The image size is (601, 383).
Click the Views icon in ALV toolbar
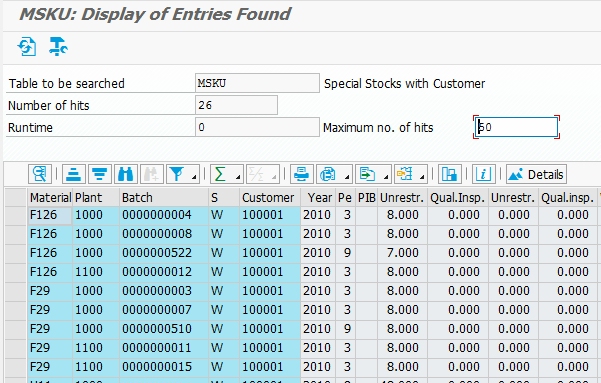click(328, 174)
